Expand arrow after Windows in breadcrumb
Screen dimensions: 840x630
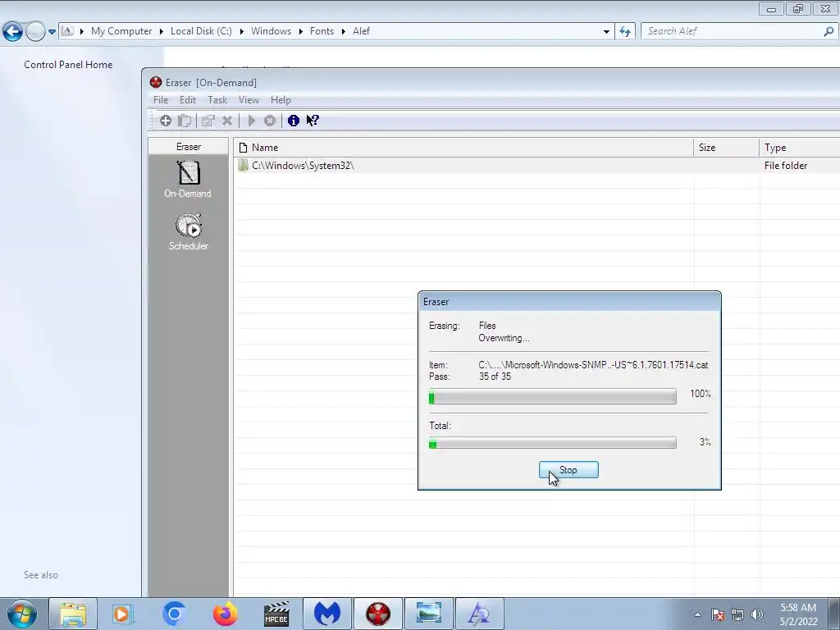click(300, 32)
